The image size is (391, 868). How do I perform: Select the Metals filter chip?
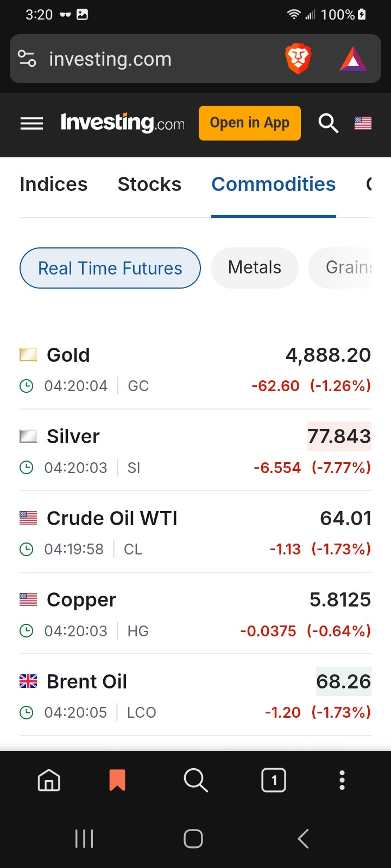point(254,267)
